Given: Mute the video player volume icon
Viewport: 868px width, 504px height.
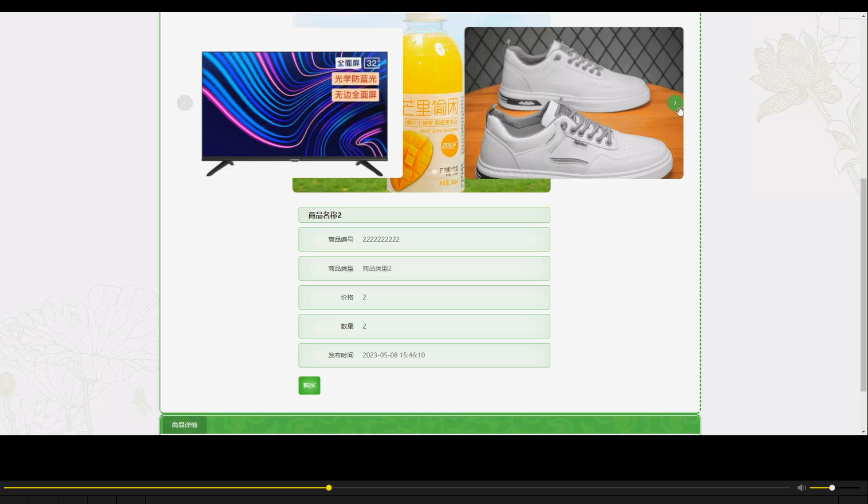Looking at the screenshot, I should pyautogui.click(x=801, y=487).
